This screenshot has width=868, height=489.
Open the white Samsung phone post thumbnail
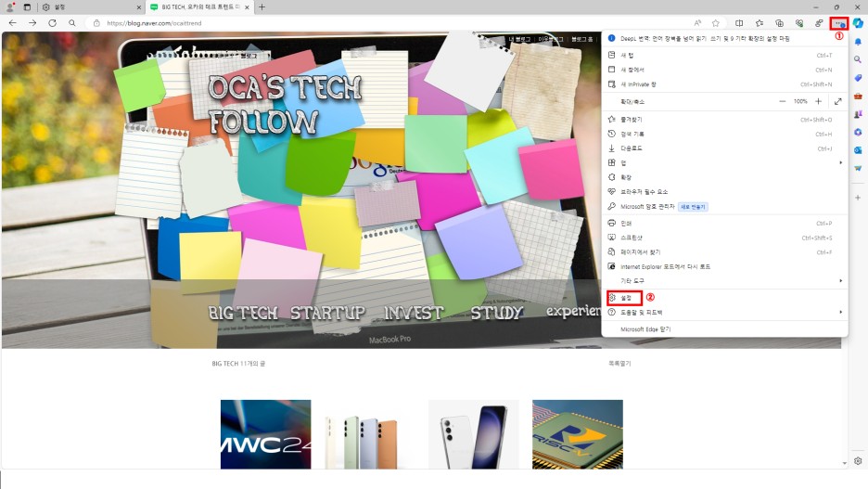click(x=474, y=434)
